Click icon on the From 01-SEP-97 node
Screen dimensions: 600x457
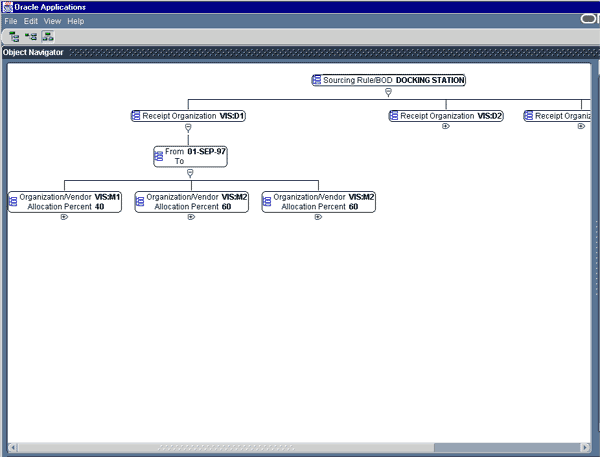158,156
